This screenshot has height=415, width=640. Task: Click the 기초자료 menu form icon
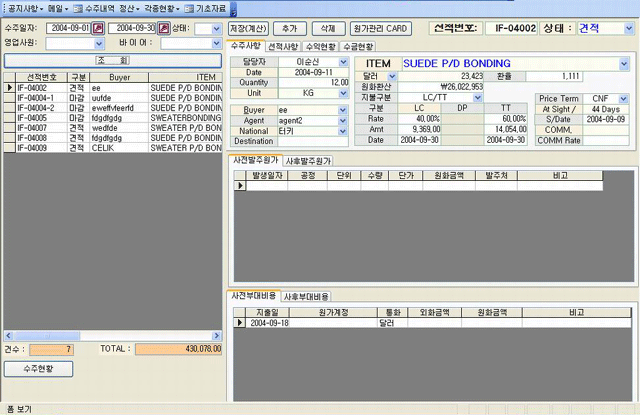(x=189, y=9)
